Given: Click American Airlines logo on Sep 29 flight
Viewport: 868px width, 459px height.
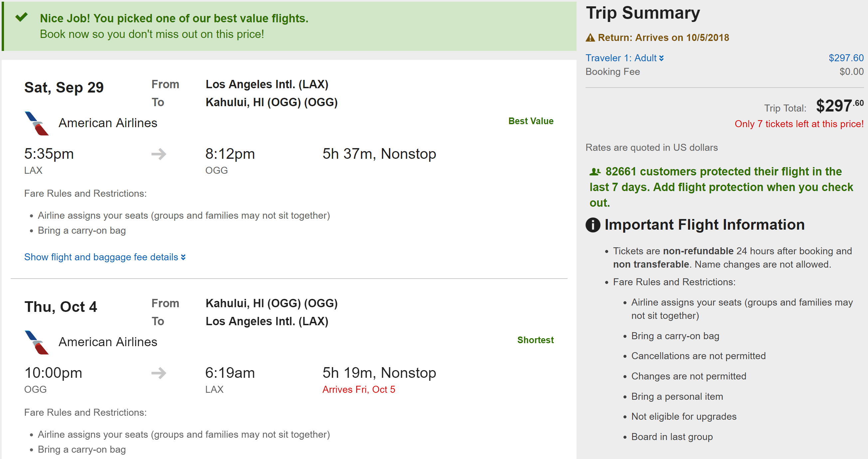Looking at the screenshot, I should pos(37,123).
